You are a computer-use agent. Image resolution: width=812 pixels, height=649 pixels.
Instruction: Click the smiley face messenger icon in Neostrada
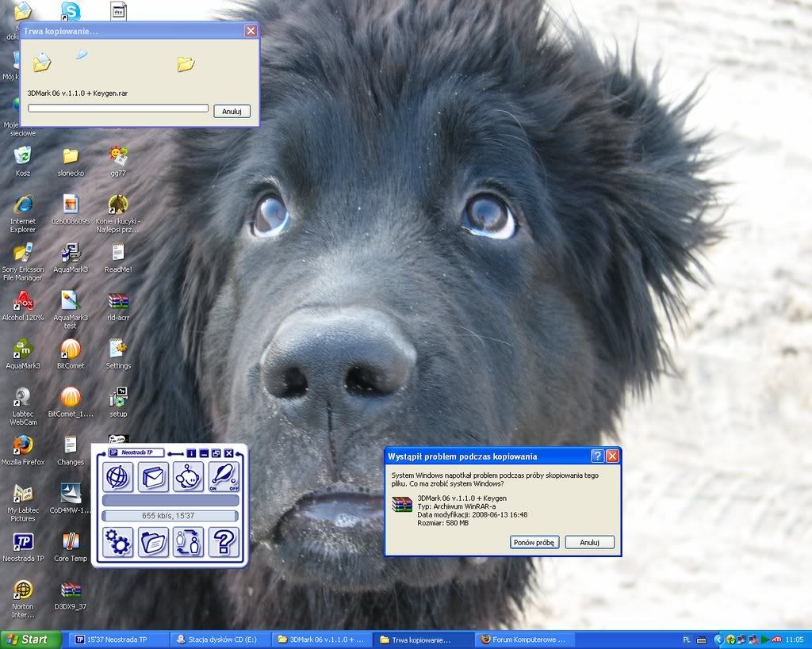[188, 477]
